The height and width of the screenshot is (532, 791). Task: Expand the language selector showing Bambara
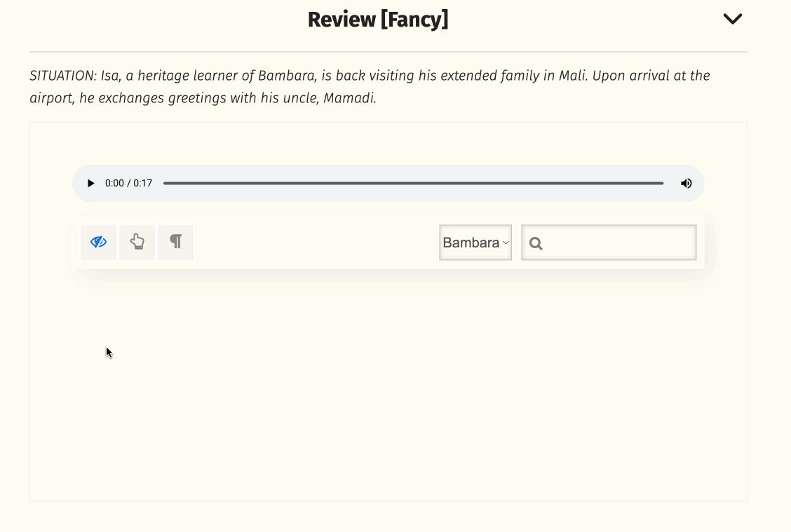click(475, 242)
